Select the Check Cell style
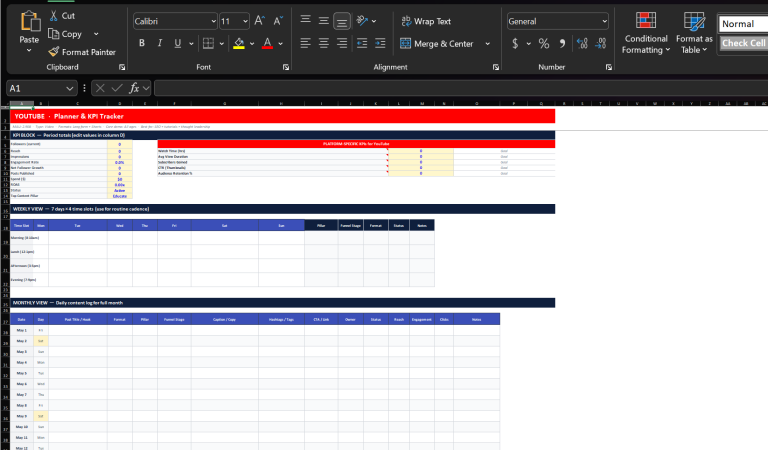 pos(743,43)
